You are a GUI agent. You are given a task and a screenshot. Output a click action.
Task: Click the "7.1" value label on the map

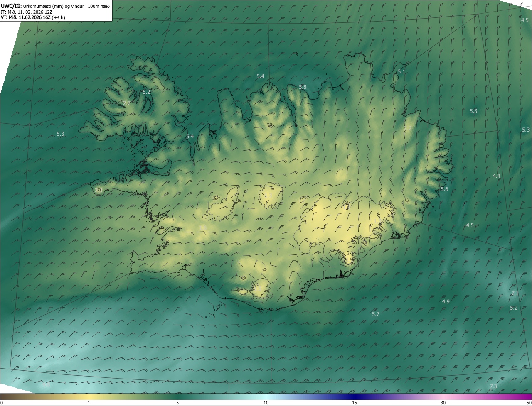pos(515,293)
